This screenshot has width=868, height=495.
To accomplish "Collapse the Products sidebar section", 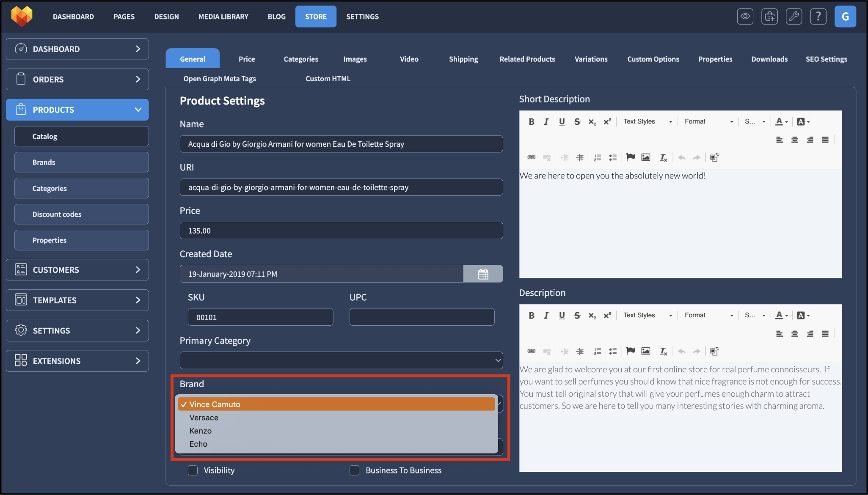I will point(77,110).
